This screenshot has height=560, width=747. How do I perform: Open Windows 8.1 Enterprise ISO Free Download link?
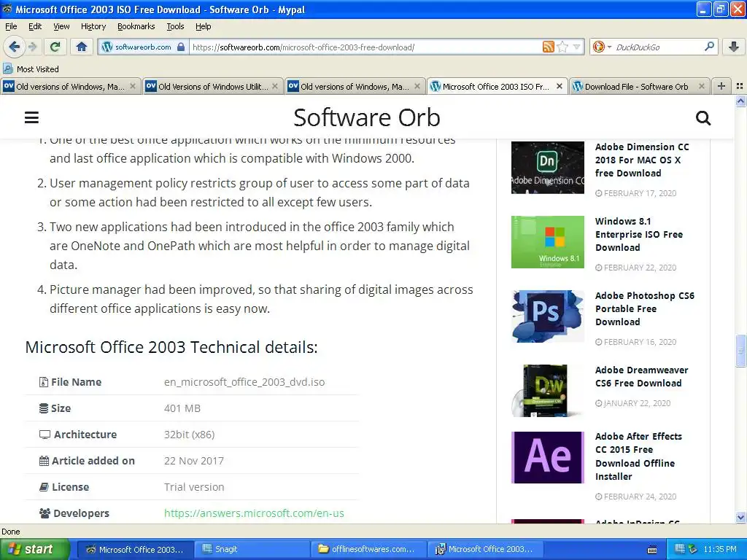pyautogui.click(x=639, y=234)
